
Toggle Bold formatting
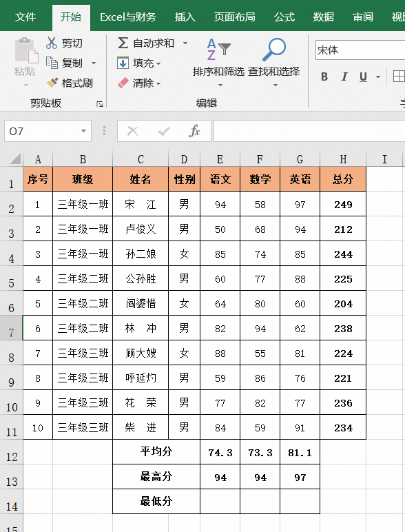click(x=324, y=76)
